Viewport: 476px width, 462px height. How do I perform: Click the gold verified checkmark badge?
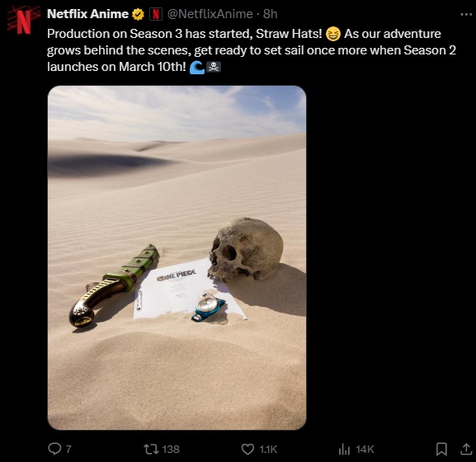[138, 14]
